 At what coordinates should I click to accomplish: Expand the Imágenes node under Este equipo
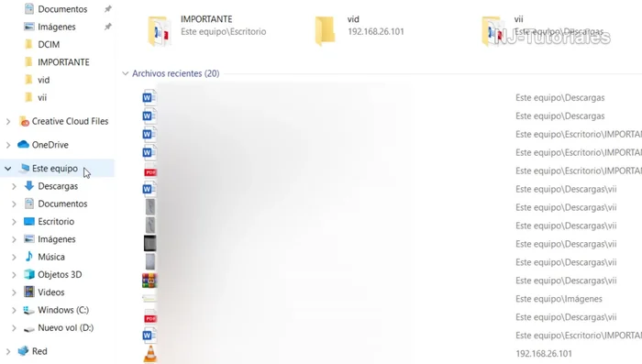14,239
